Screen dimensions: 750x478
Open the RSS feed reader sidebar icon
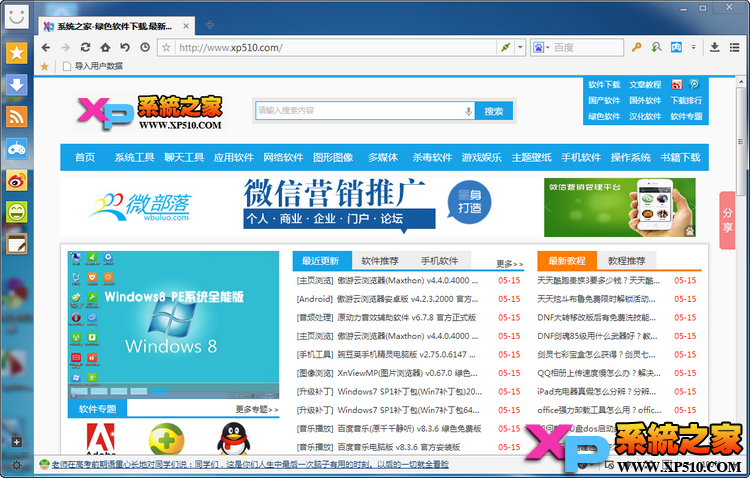pyautogui.click(x=16, y=116)
